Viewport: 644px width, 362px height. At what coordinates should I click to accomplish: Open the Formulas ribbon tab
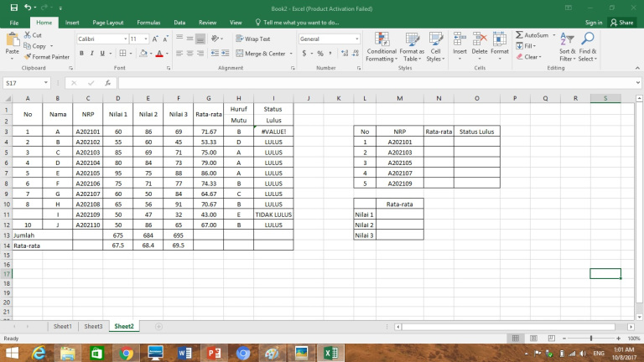[151, 23]
